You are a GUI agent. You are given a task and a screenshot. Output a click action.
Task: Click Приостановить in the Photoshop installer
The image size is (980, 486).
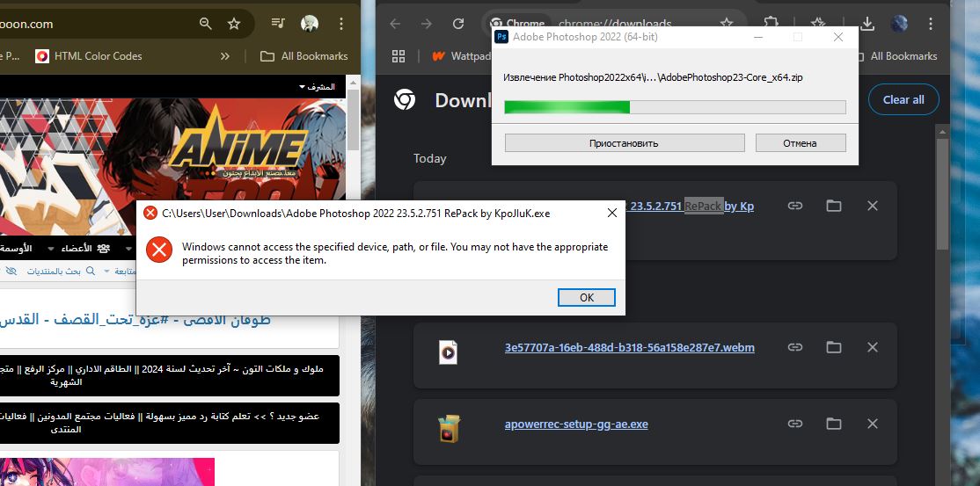[625, 143]
